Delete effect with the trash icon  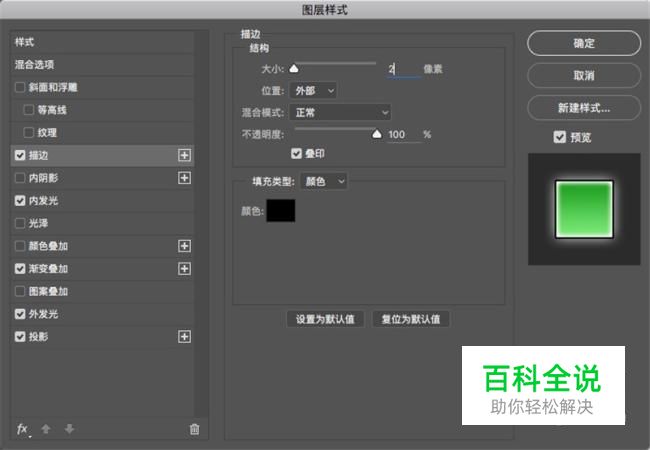click(194, 429)
